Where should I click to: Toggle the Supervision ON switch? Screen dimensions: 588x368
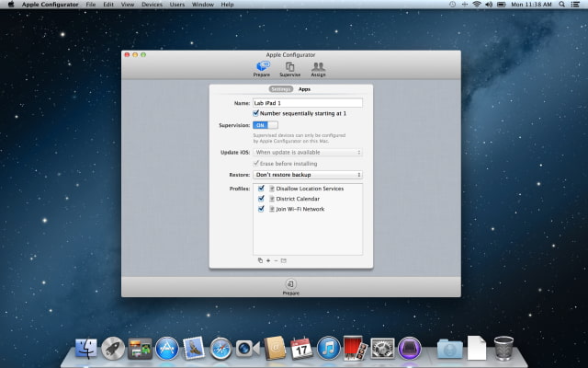(265, 124)
